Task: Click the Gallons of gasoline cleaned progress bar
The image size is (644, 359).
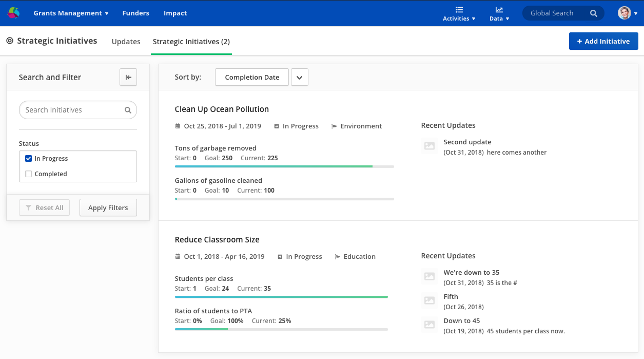Action: point(284,199)
